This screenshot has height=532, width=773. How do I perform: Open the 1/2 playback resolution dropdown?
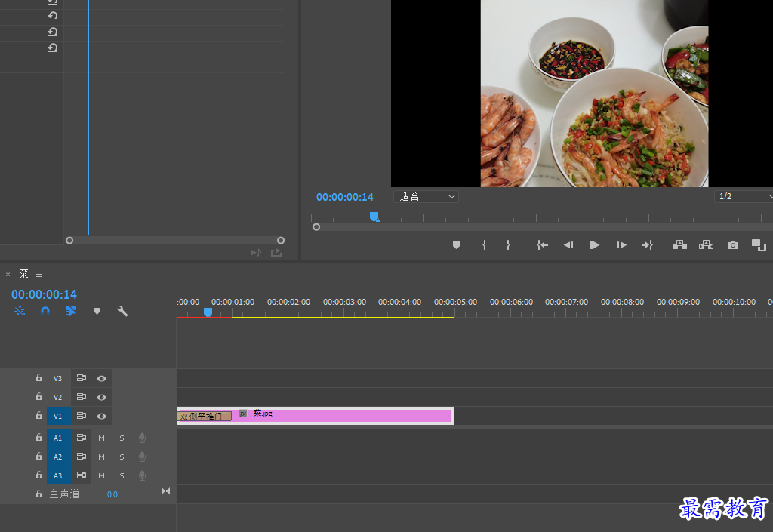tap(744, 196)
